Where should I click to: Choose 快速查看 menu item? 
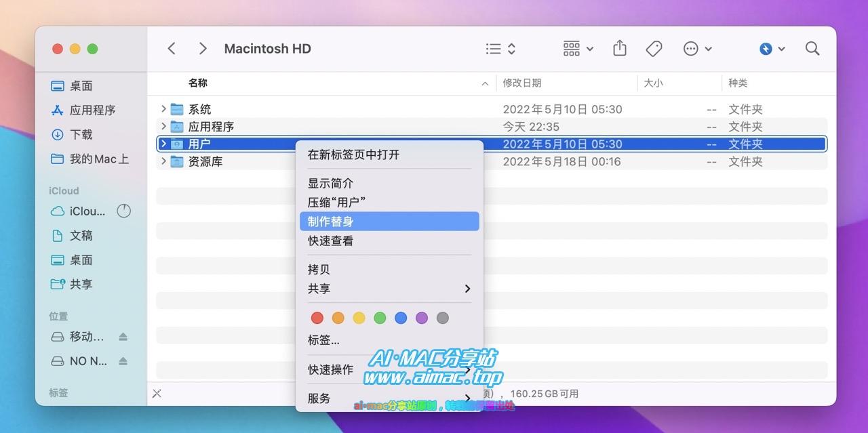[389, 241]
